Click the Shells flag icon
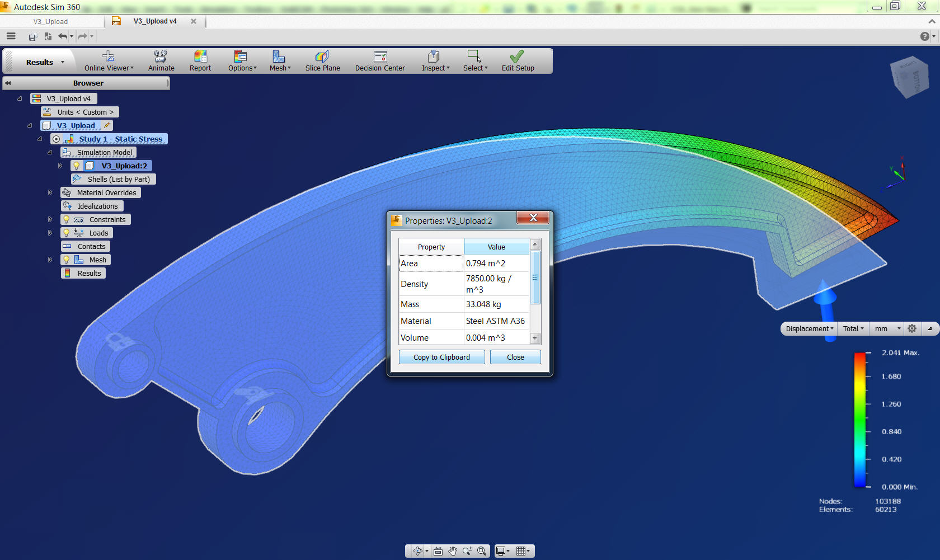 (x=77, y=179)
